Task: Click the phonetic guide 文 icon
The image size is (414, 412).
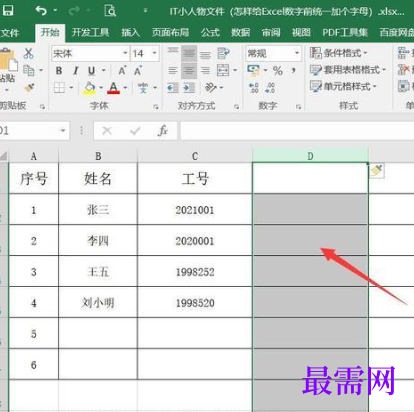Action: coord(143,88)
